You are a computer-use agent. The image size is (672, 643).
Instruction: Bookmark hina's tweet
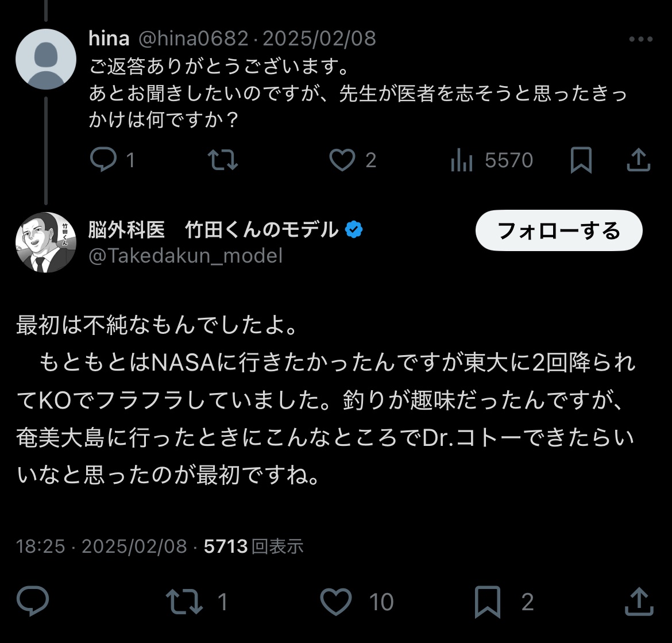tap(581, 160)
